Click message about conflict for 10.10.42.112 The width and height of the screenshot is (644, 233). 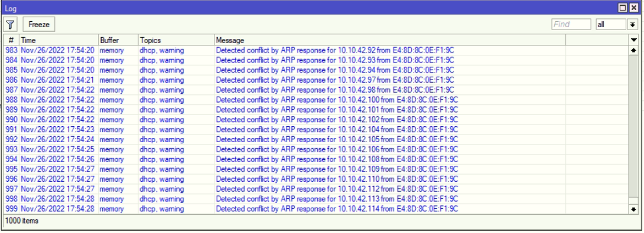click(337, 189)
